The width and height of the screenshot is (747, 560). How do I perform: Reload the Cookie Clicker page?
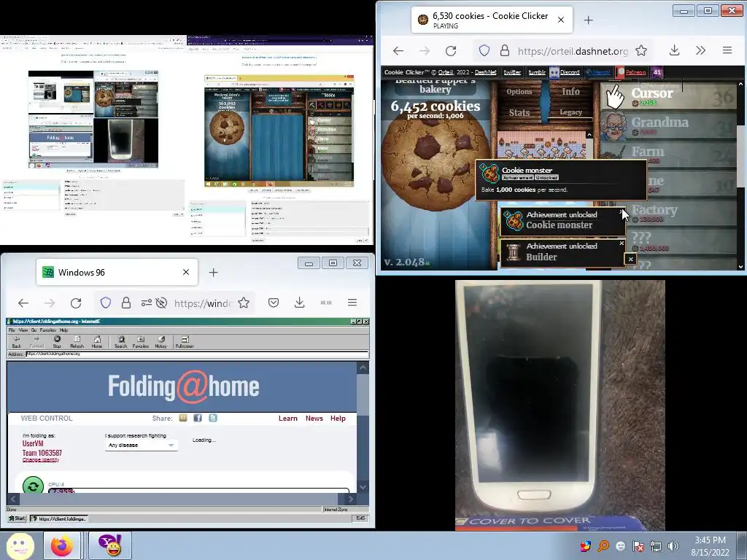(451, 50)
